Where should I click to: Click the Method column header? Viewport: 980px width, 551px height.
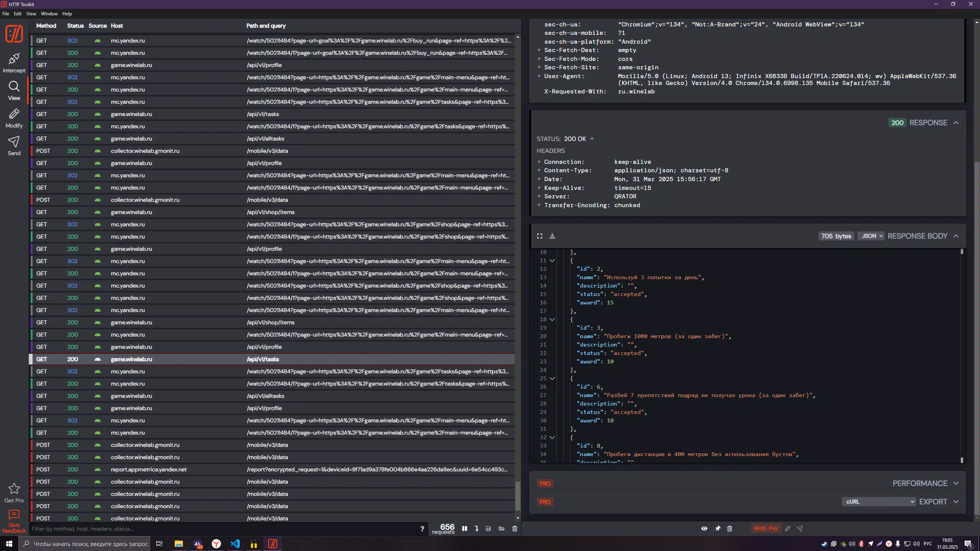(46, 26)
